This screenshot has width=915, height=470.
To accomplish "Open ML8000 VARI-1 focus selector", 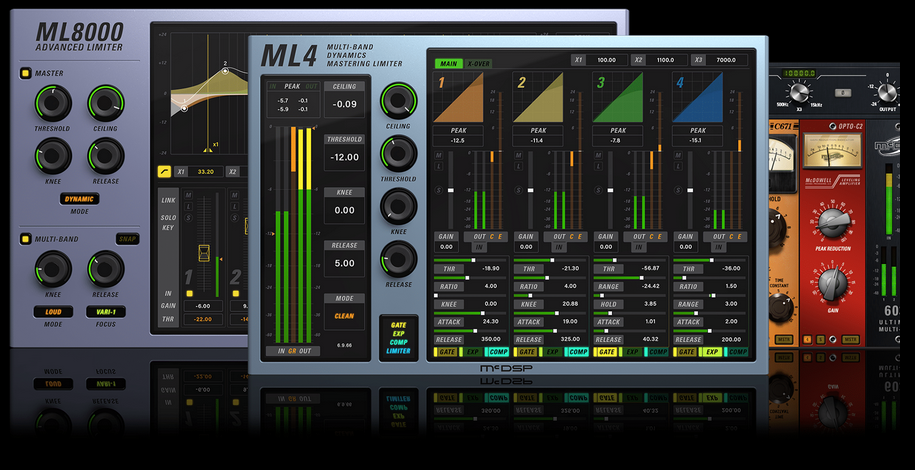I will (x=106, y=312).
